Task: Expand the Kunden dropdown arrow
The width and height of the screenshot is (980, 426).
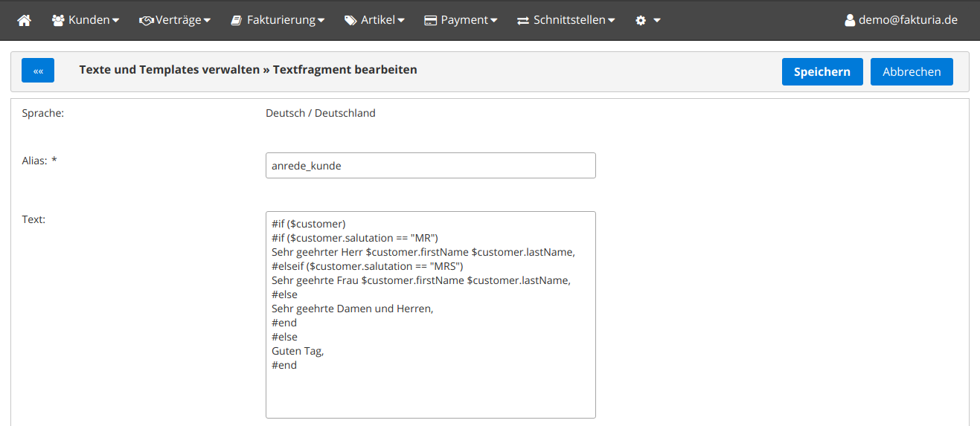Action: coord(115,21)
